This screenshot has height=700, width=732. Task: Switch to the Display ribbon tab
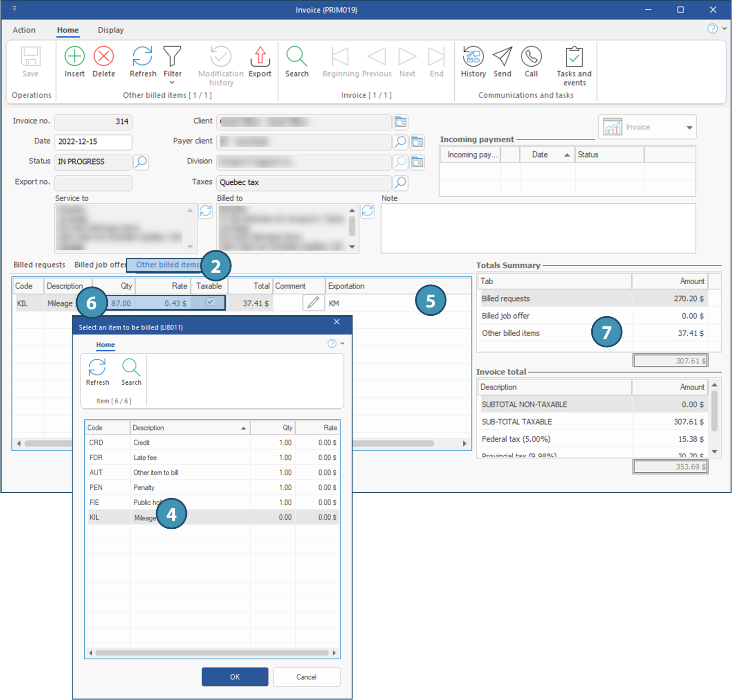[111, 30]
